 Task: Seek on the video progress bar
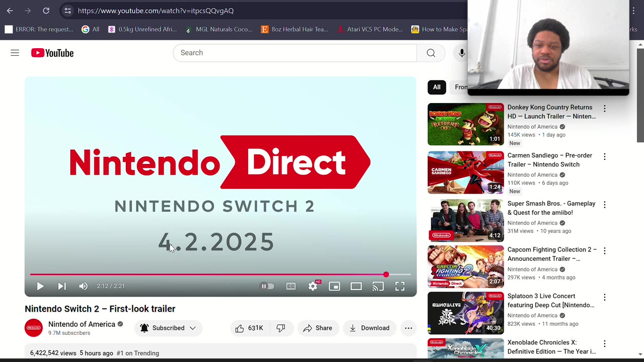tap(220, 275)
